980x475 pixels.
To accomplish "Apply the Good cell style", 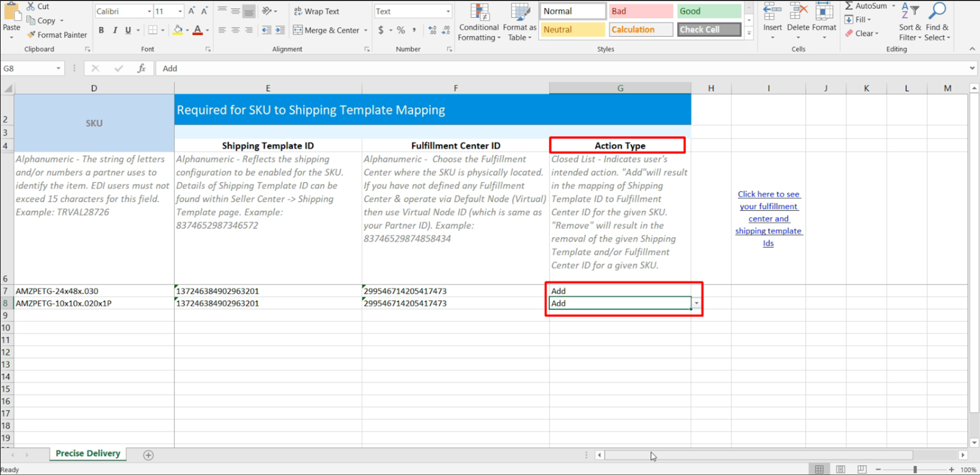I will [x=709, y=11].
